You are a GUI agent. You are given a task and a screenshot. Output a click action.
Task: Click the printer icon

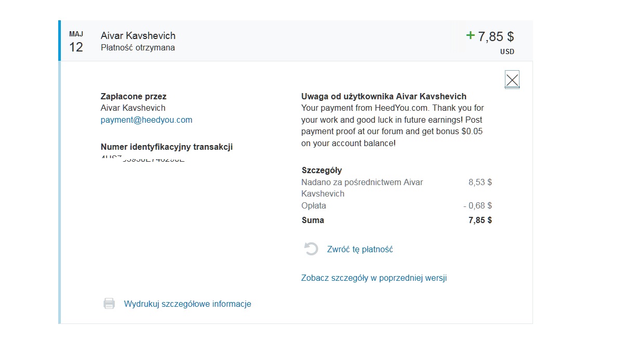tap(109, 304)
